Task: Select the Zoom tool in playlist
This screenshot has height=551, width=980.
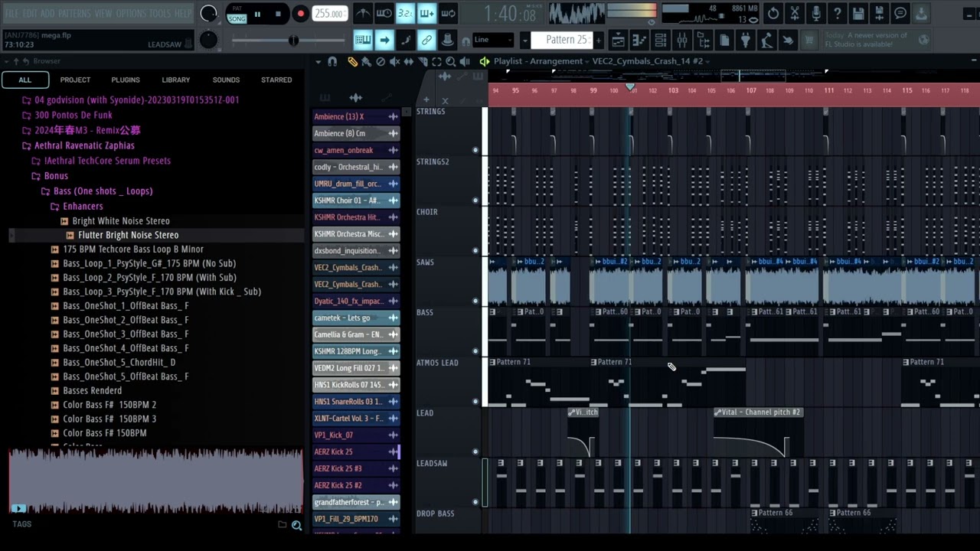Action: pos(450,61)
